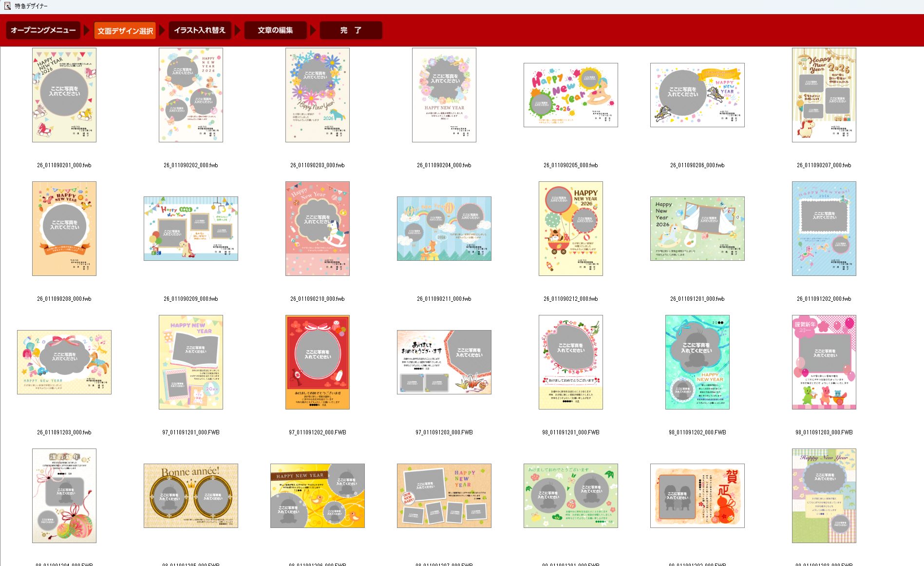Switch to the 文章の編集 step
This screenshot has height=566, width=924.
pos(275,30)
